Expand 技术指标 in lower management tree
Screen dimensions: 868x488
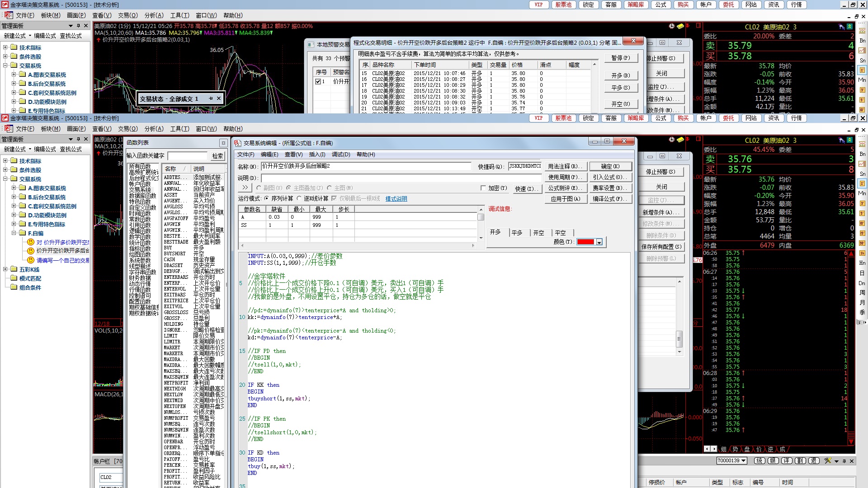5,161
